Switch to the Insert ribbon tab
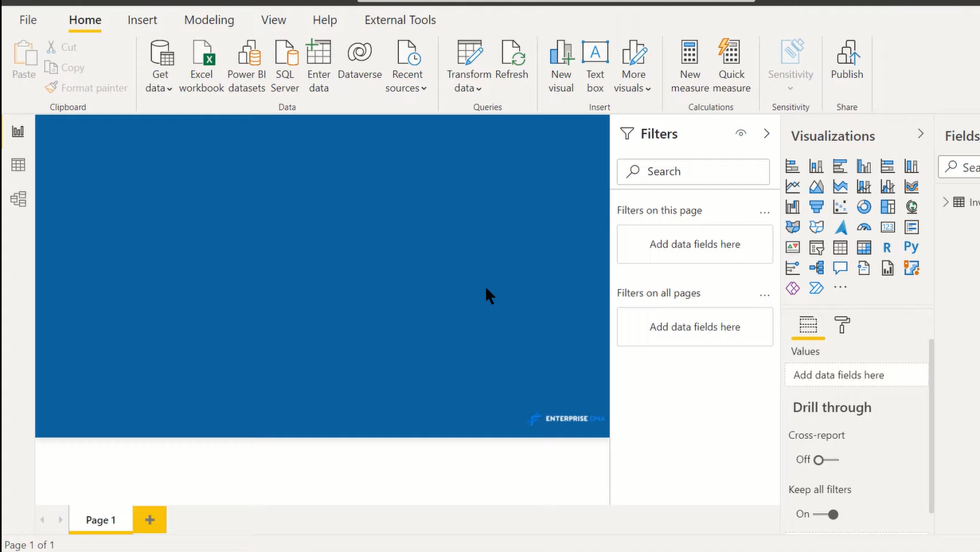The height and width of the screenshot is (552, 980). [143, 20]
